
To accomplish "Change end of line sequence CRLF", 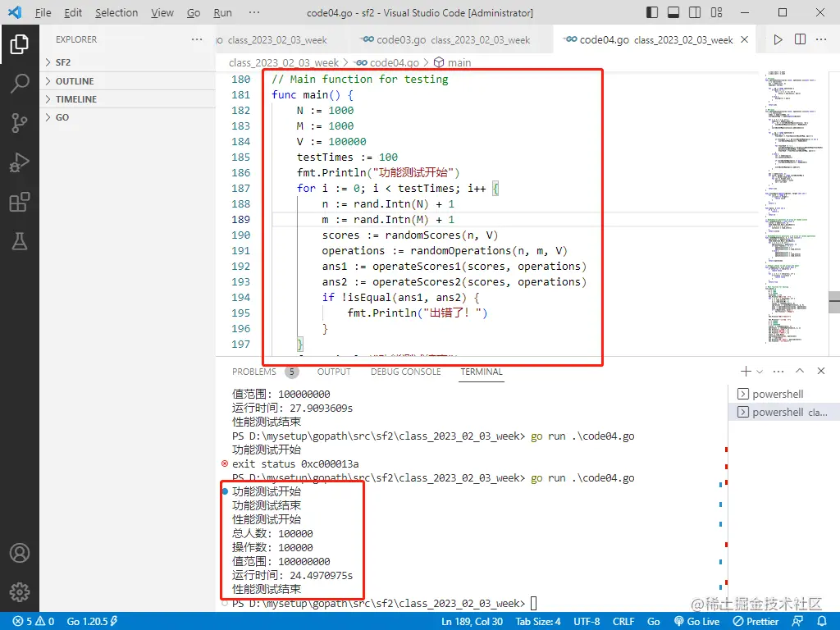I will [x=623, y=622].
